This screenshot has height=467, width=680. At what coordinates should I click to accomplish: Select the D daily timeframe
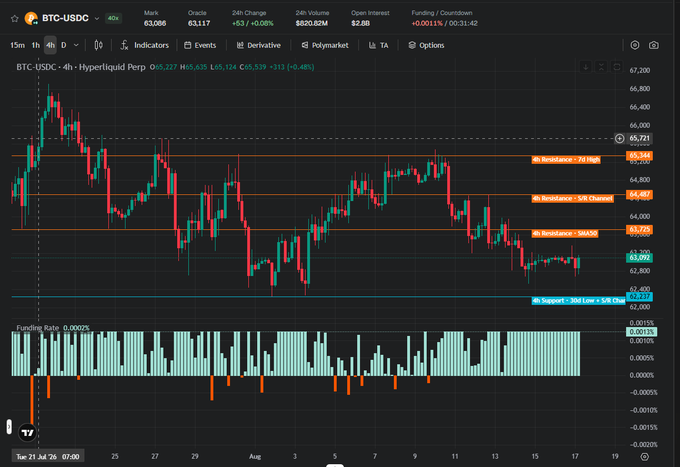pyautogui.click(x=64, y=45)
